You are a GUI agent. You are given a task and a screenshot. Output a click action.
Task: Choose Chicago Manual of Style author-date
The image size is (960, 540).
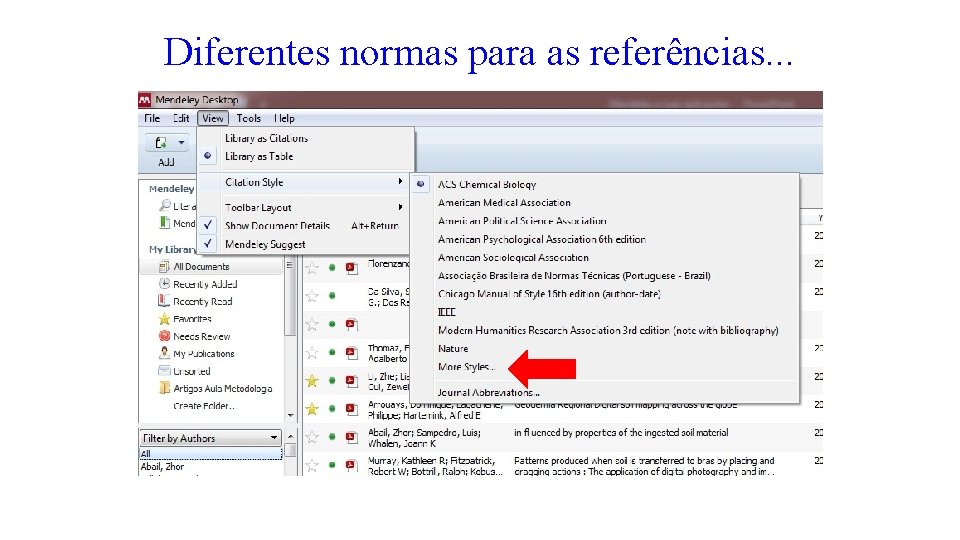(x=549, y=294)
